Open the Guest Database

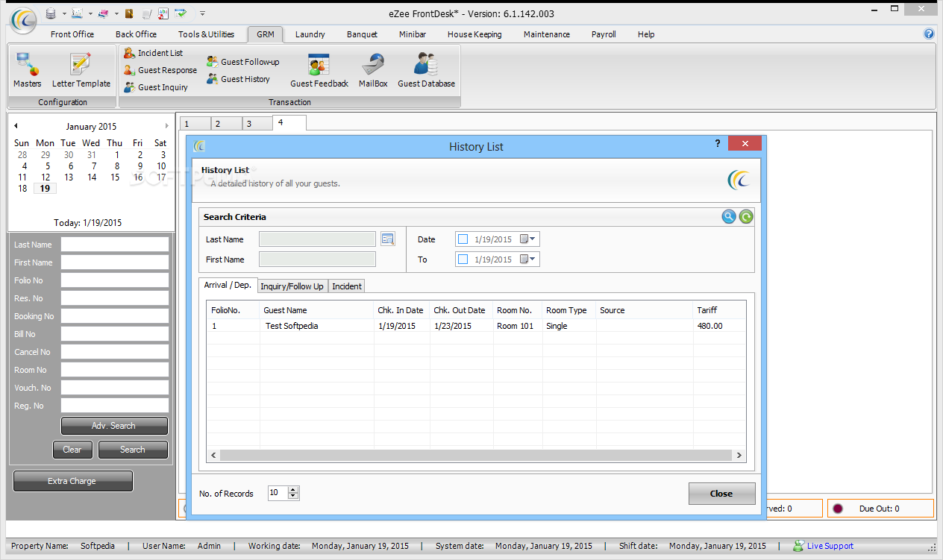pyautogui.click(x=426, y=70)
